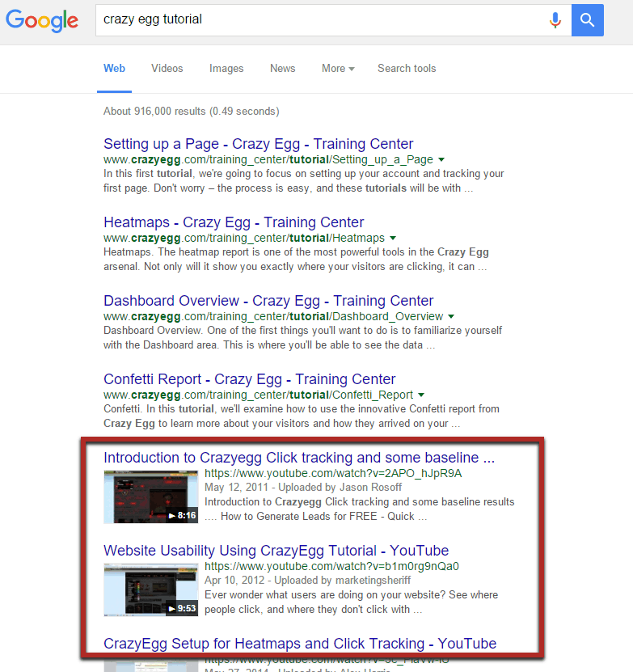Open the News tab
This screenshot has height=672, width=633.
pos(282,69)
